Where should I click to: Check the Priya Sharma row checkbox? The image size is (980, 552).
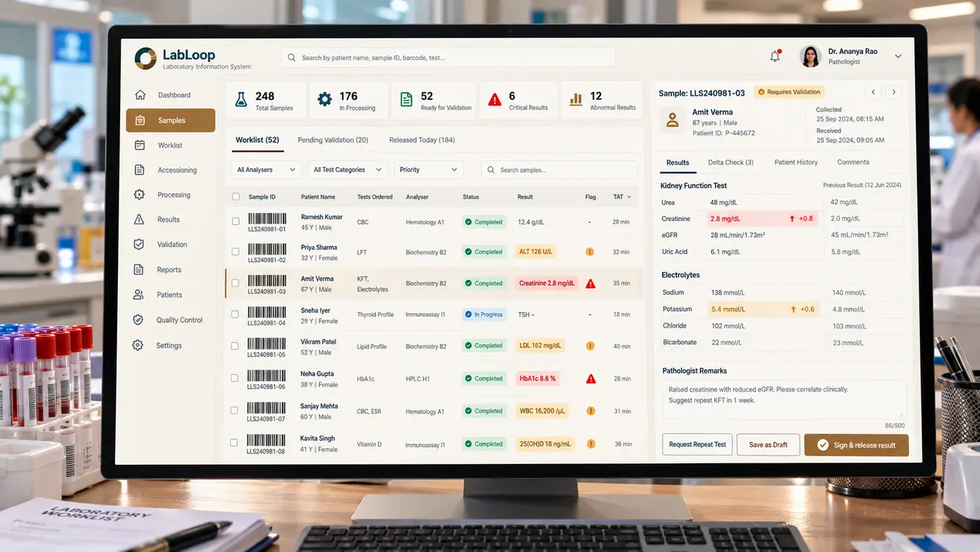235,251
